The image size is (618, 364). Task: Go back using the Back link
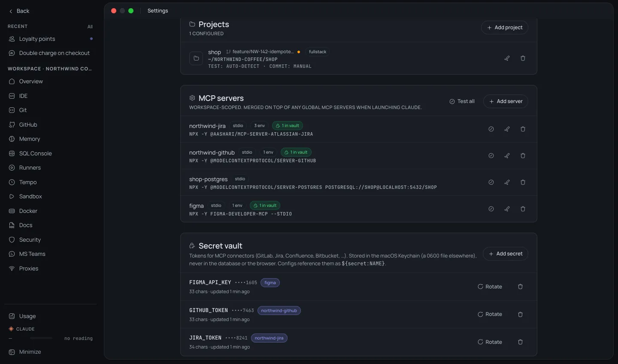(x=19, y=11)
